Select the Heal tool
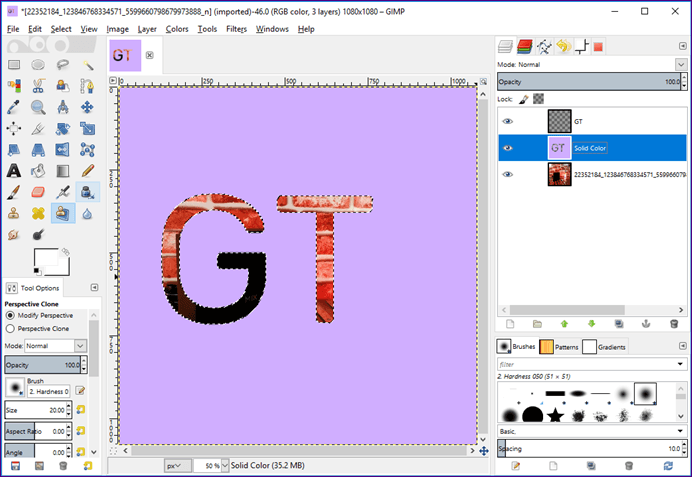The width and height of the screenshot is (692, 477). (x=38, y=214)
